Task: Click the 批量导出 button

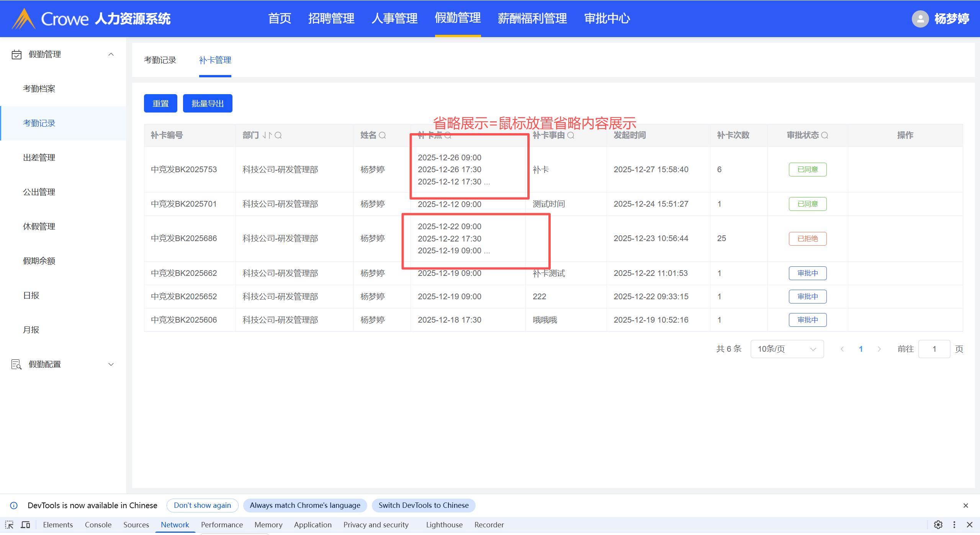Action: tap(207, 103)
